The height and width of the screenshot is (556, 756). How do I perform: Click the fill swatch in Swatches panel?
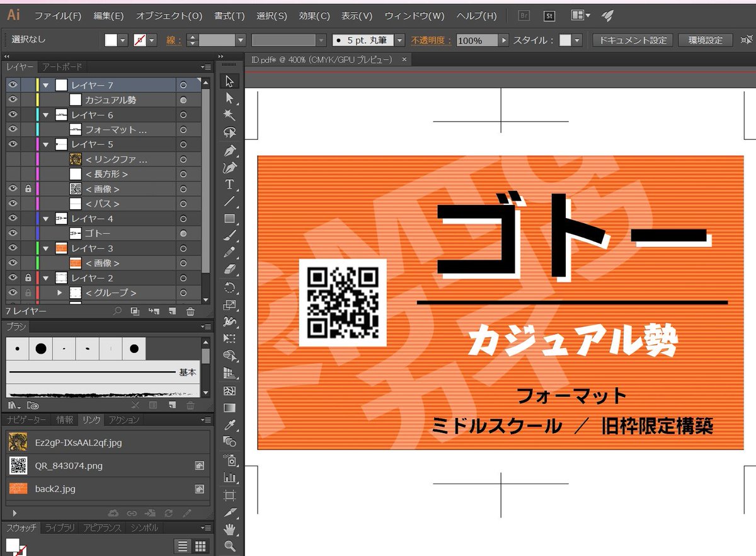click(13, 545)
